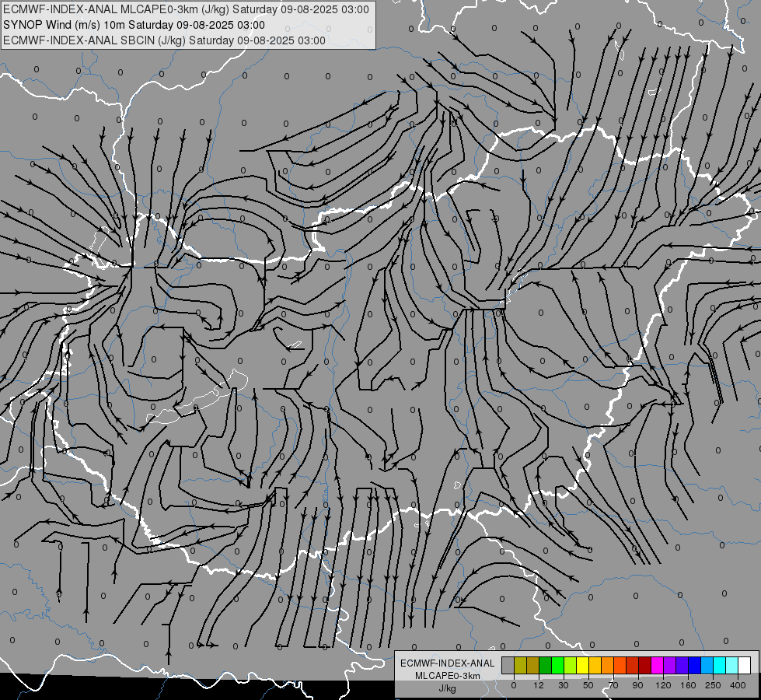Click the brownish-gold legend swatch
The width and height of the screenshot is (761, 700).
[x=533, y=665]
